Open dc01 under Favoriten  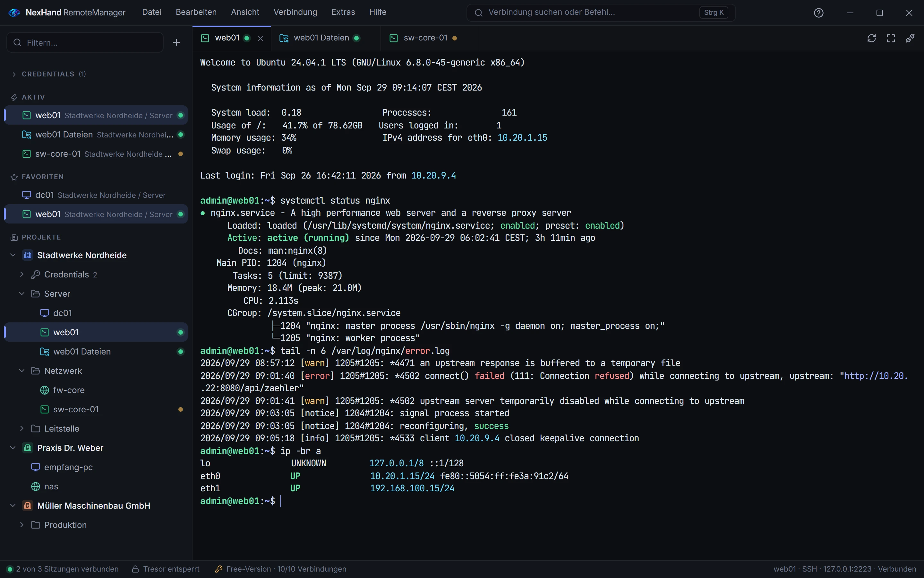tap(96, 195)
